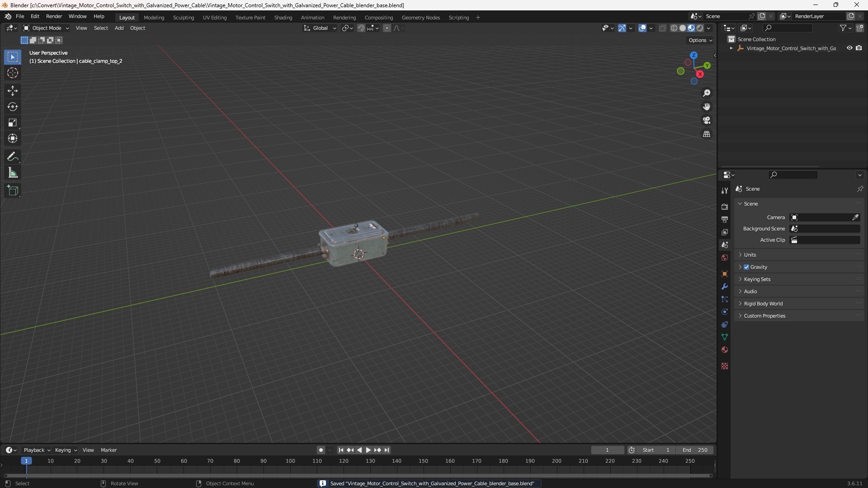Select the Move tool in toolbar
Viewport: 868px width, 488px height.
[x=13, y=91]
